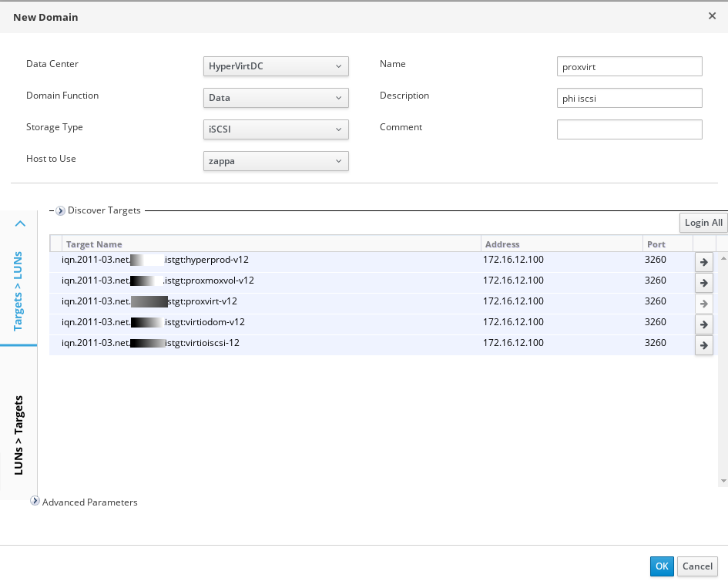Click login arrow for virtioiscsi-12 target
This screenshot has width=728, height=588.
coord(703,345)
